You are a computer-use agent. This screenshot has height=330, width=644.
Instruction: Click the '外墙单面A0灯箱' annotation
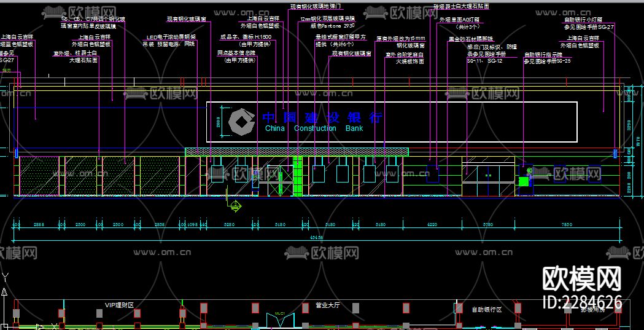[x=459, y=19]
